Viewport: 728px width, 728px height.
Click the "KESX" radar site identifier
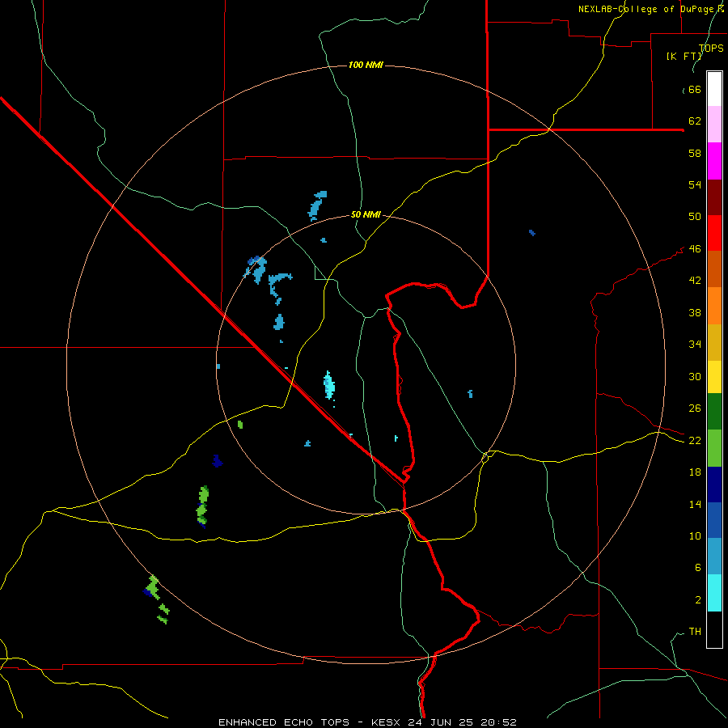click(x=385, y=722)
